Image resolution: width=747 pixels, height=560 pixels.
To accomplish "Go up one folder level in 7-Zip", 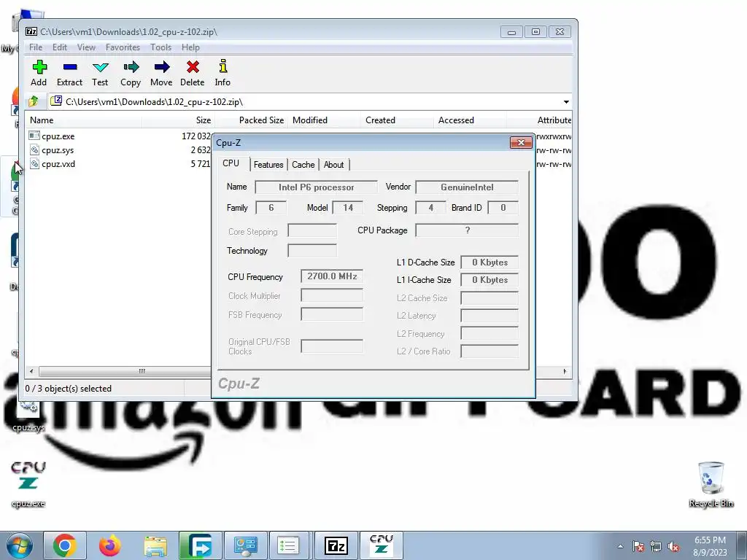I will 34,101.
